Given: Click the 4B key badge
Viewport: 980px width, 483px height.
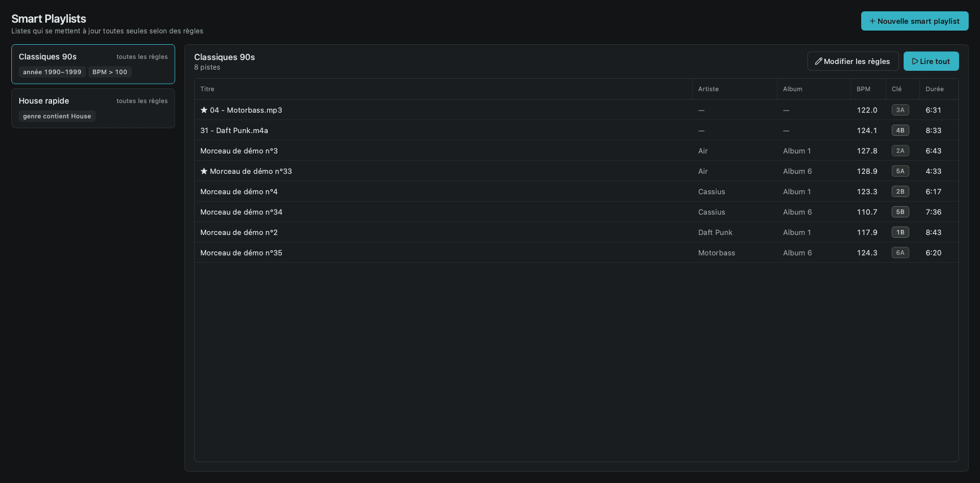Looking at the screenshot, I should [x=900, y=130].
